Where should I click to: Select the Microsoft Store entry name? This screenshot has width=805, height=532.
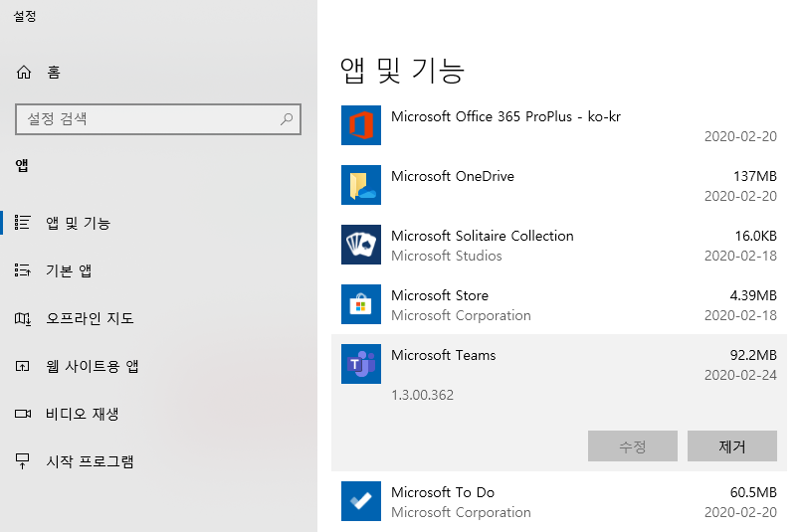pyautogui.click(x=440, y=295)
